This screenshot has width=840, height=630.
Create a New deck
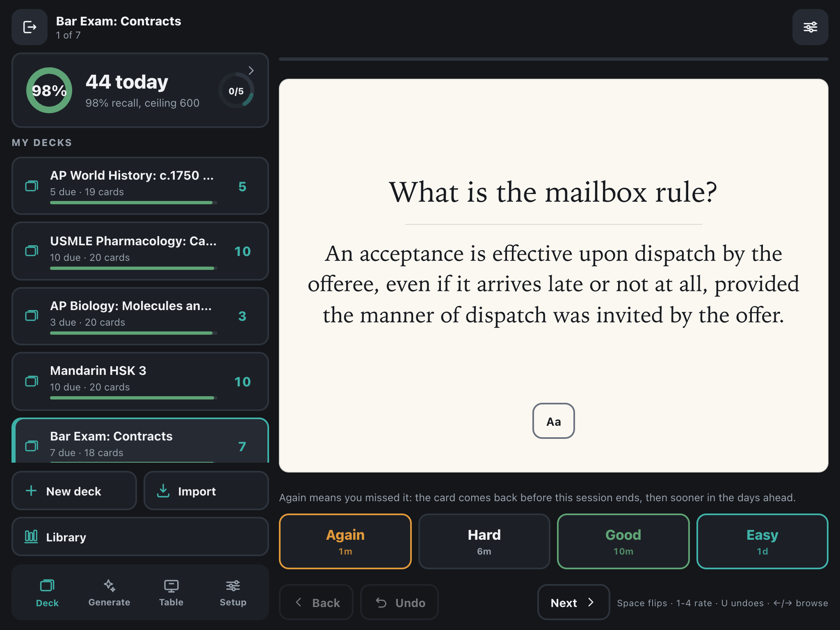74,491
